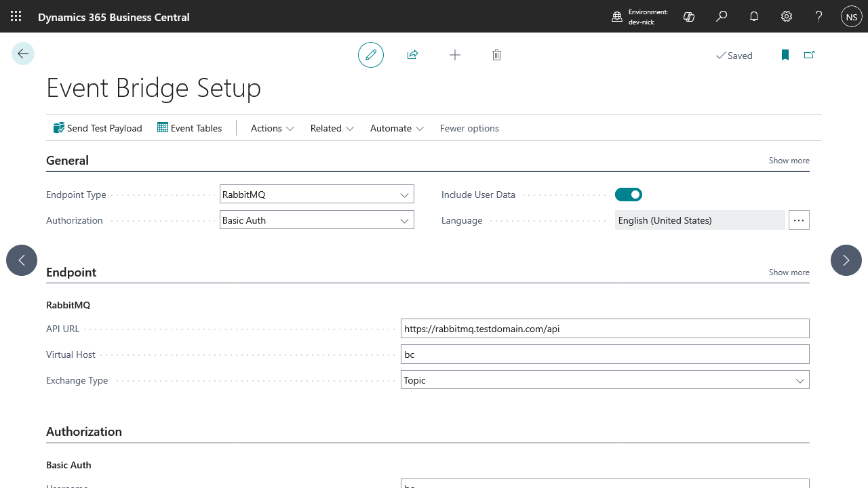Open the help question mark
This screenshot has height=488, width=868.
coord(819,16)
